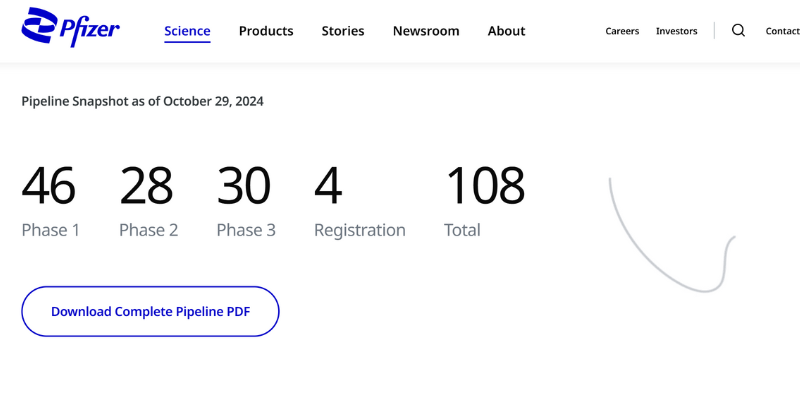Image resolution: width=800 pixels, height=400 pixels.
Task: Open the Newsroom section
Action: [x=426, y=31]
